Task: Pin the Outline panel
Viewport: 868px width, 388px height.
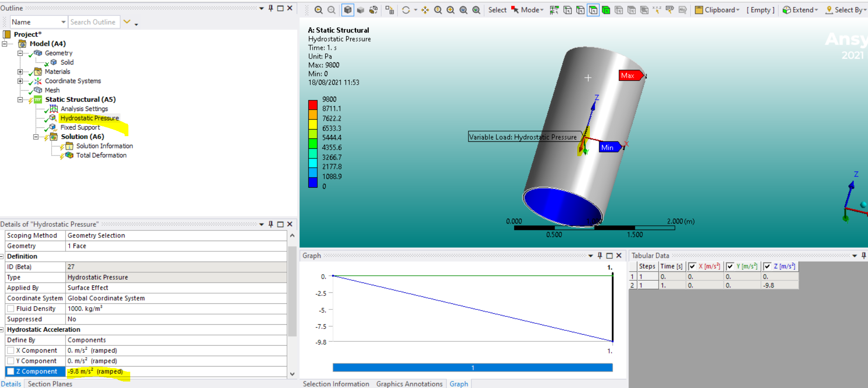Action: click(271, 8)
